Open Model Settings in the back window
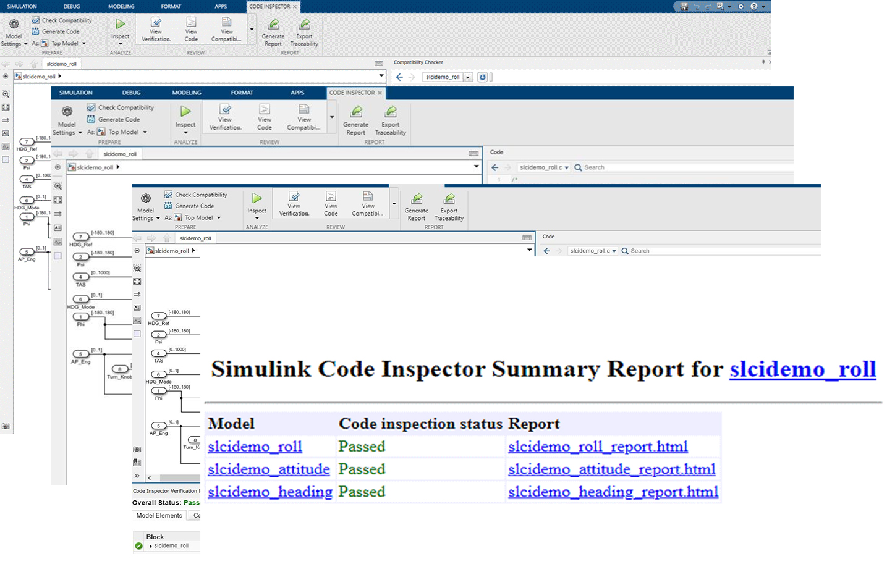Image resolution: width=887 pixels, height=588 pixels. [x=14, y=32]
